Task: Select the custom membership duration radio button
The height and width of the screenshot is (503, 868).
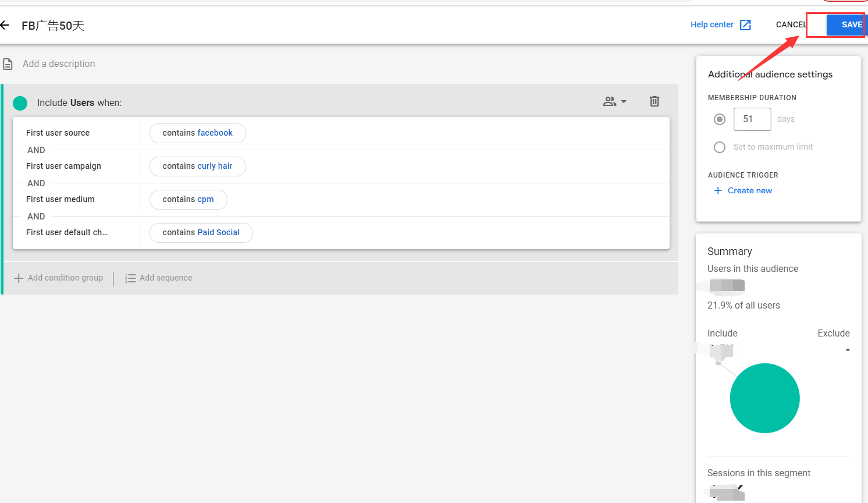Action: coord(719,119)
